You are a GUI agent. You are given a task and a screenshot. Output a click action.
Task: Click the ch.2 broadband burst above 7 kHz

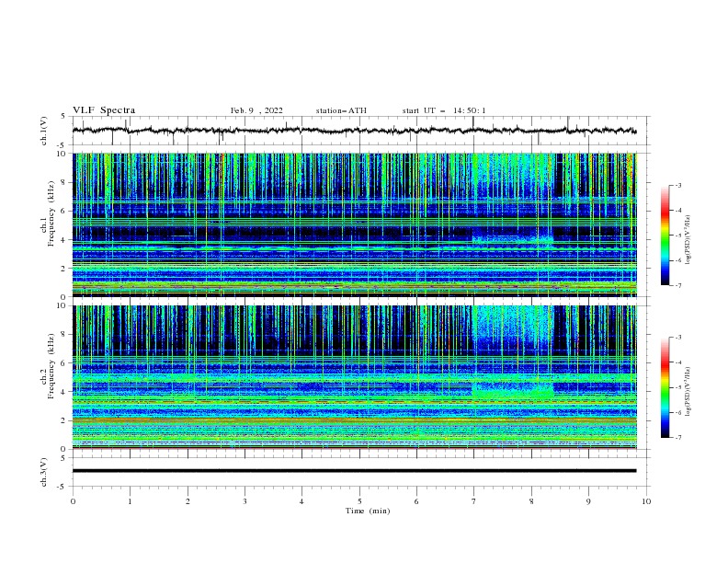click(513, 327)
